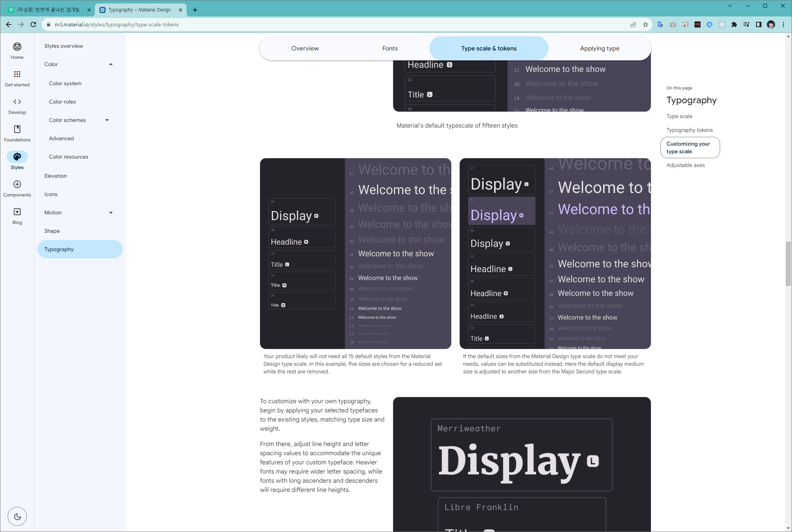Toggle dark theme moon button
792x532 pixels.
click(17, 516)
